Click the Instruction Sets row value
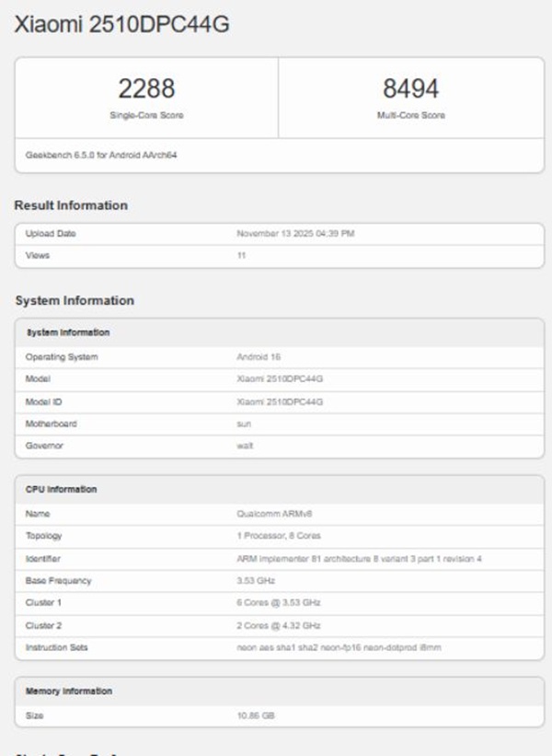This screenshot has height=756, width=552. 339,648
